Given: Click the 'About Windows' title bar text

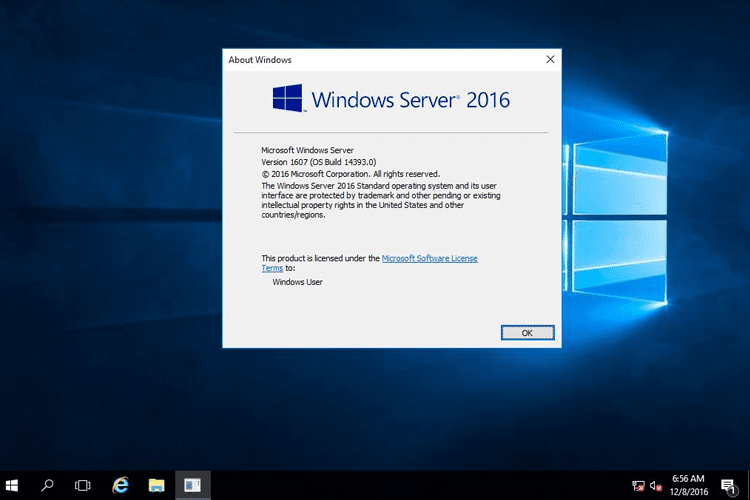Looking at the screenshot, I should 260,60.
